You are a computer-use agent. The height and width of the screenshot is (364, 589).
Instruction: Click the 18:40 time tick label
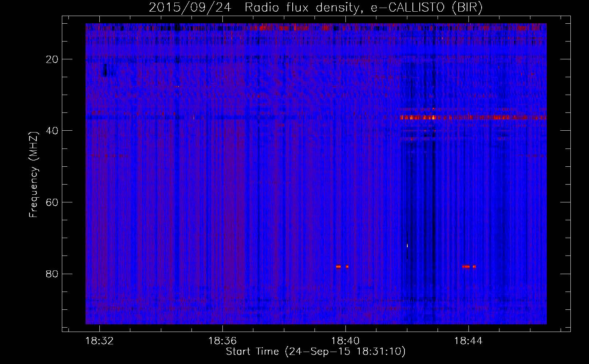tap(345, 341)
